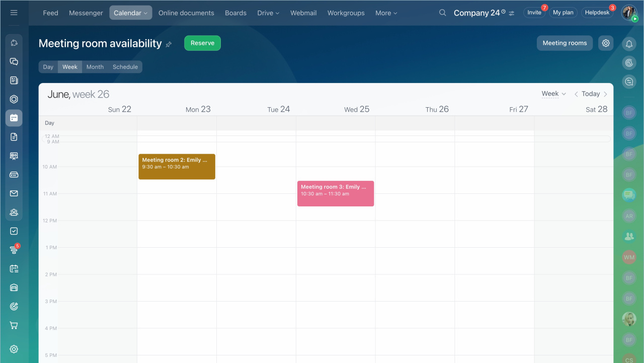Go to next week arrow
This screenshot has height=363, width=644.
point(605,94)
